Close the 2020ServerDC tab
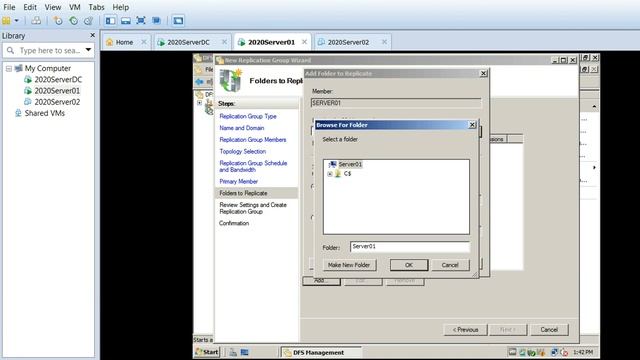Viewport: 640px width, 360px height. [224, 42]
